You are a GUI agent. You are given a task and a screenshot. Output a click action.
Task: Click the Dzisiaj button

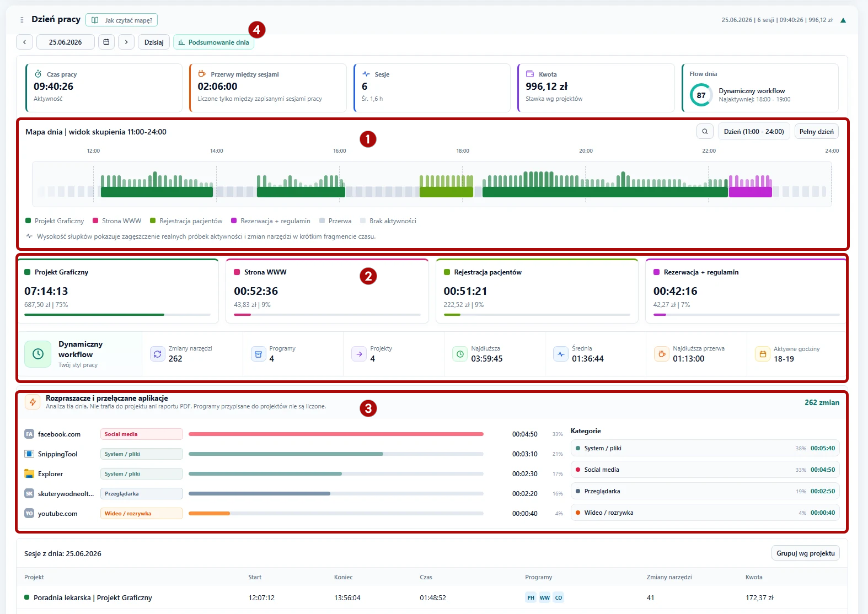coord(154,42)
